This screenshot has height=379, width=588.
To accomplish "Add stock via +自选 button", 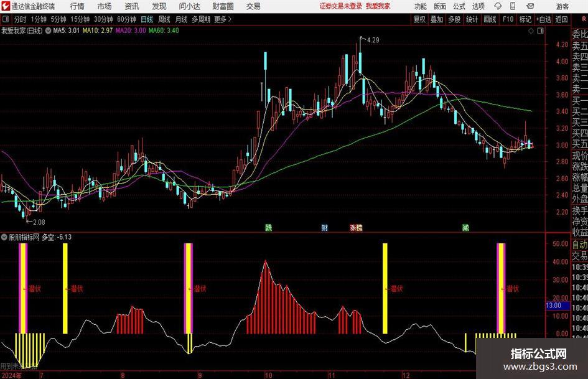I will tap(543, 19).
